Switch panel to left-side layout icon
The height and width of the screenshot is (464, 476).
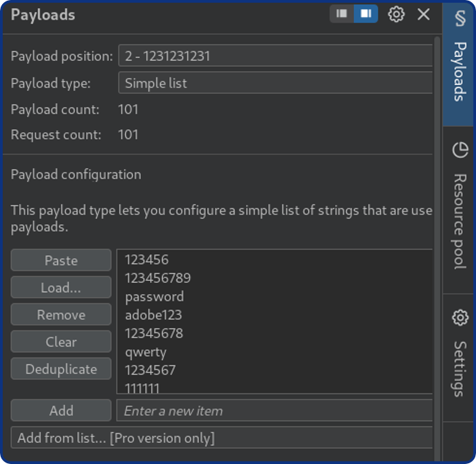click(342, 14)
